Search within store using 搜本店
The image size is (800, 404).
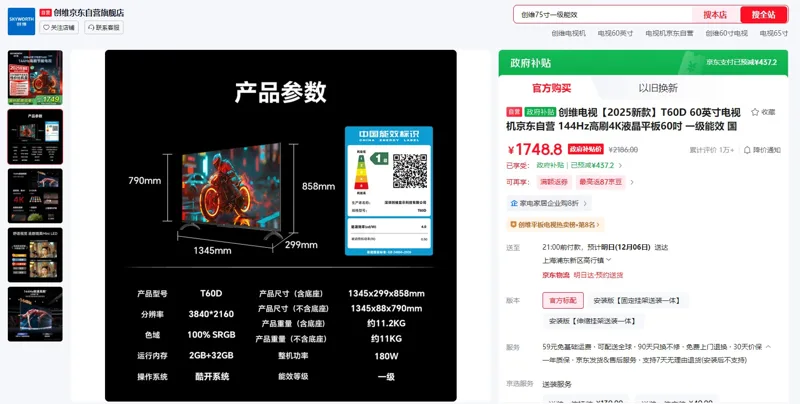pyautogui.click(x=715, y=15)
